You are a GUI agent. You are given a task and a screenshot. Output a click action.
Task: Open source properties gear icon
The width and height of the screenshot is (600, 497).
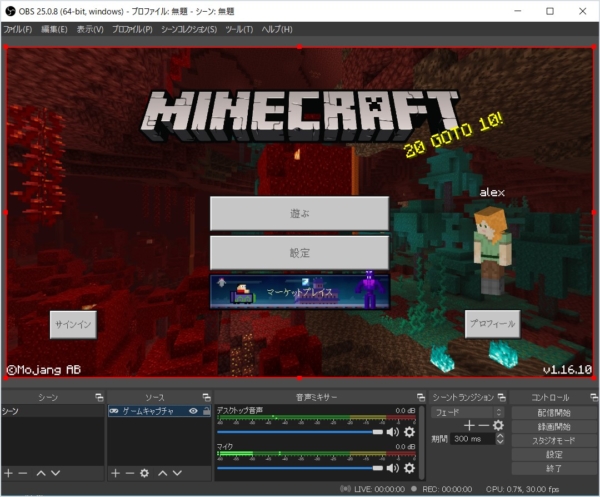coord(144,473)
